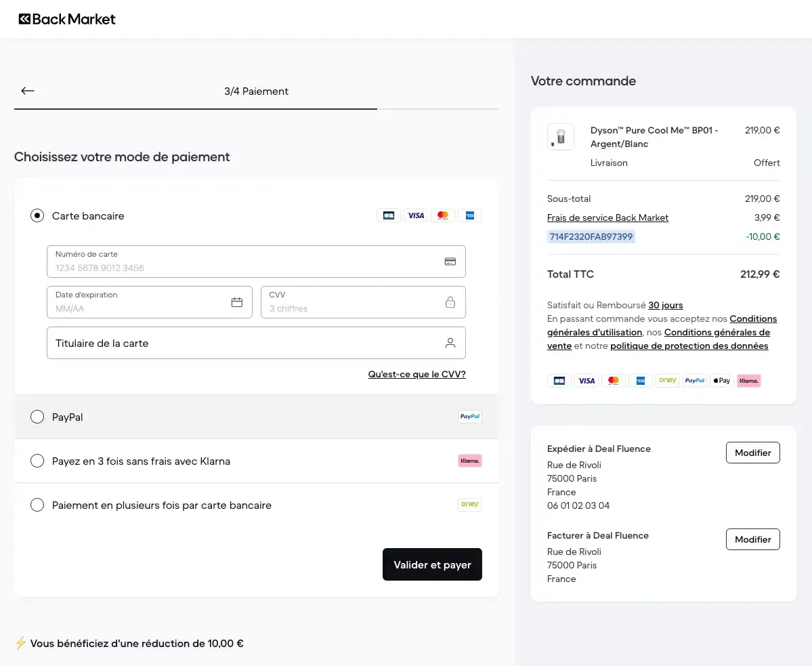Click the lock icon in CVV field
This screenshot has width=812, height=666.
tap(450, 302)
